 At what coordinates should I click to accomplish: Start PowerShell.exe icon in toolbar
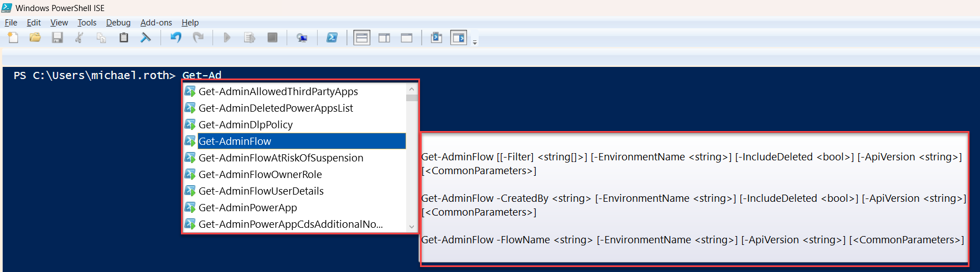tap(332, 38)
